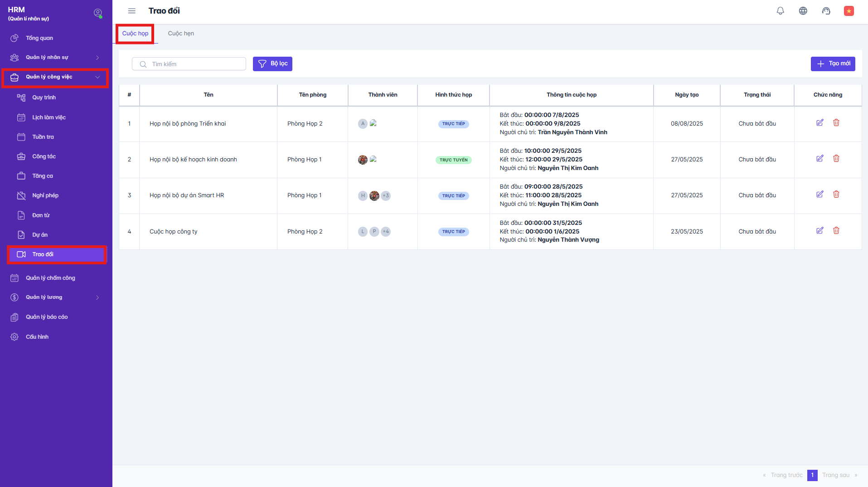Delete the 'Cuộc họp công ty' meeting
868x487 pixels.
[x=836, y=231]
